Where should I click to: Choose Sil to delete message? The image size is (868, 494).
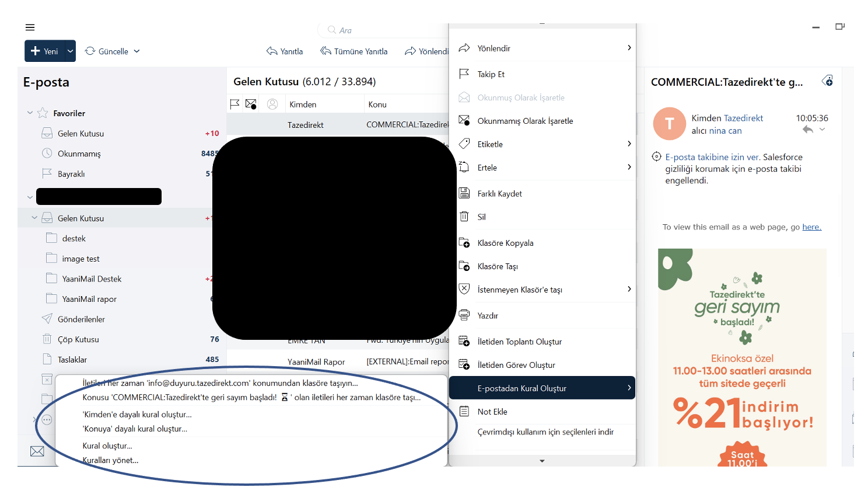point(542,217)
